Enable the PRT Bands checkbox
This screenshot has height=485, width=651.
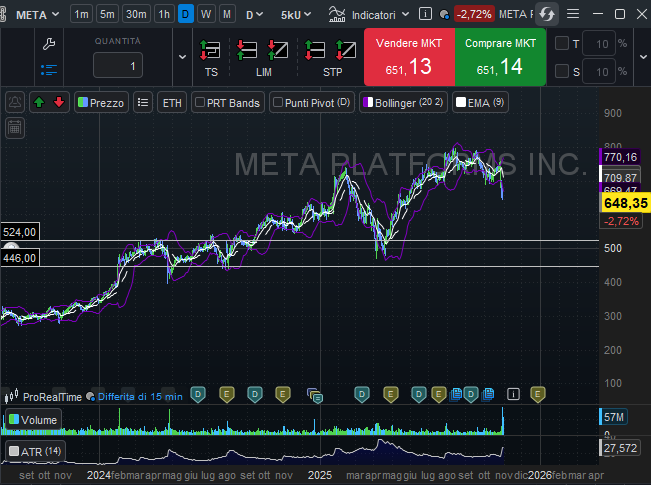[x=200, y=102]
